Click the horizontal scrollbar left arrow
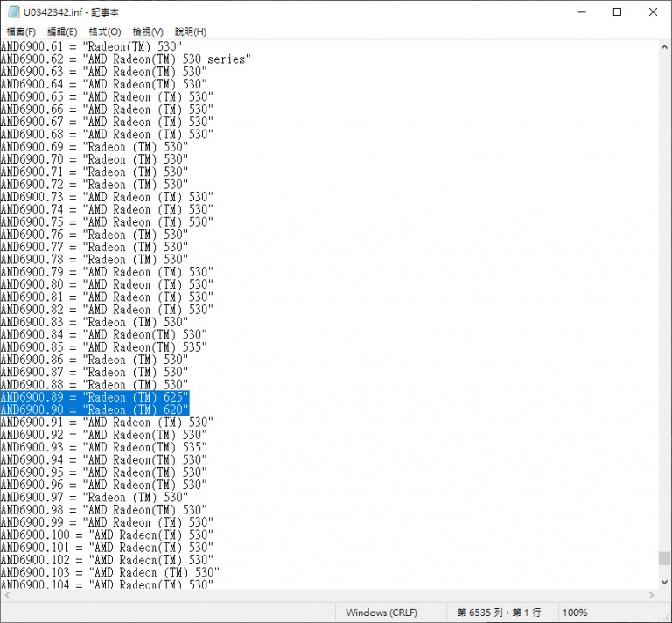Screen dimensions: 672x623 6,595
